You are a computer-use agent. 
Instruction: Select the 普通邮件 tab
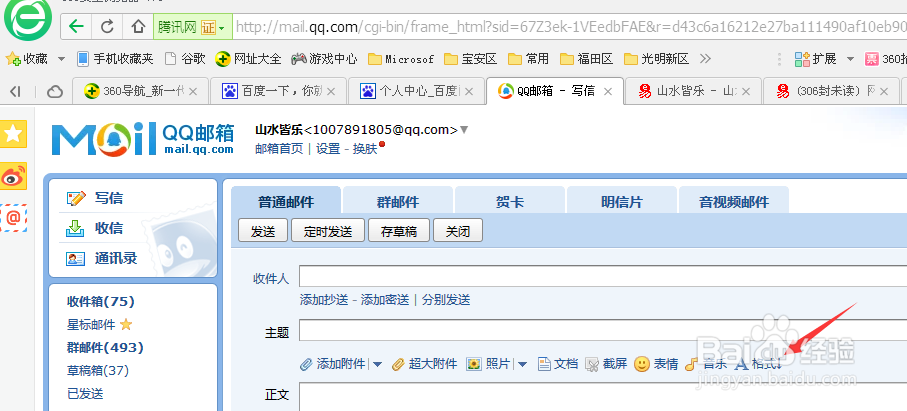pyautogui.click(x=286, y=202)
